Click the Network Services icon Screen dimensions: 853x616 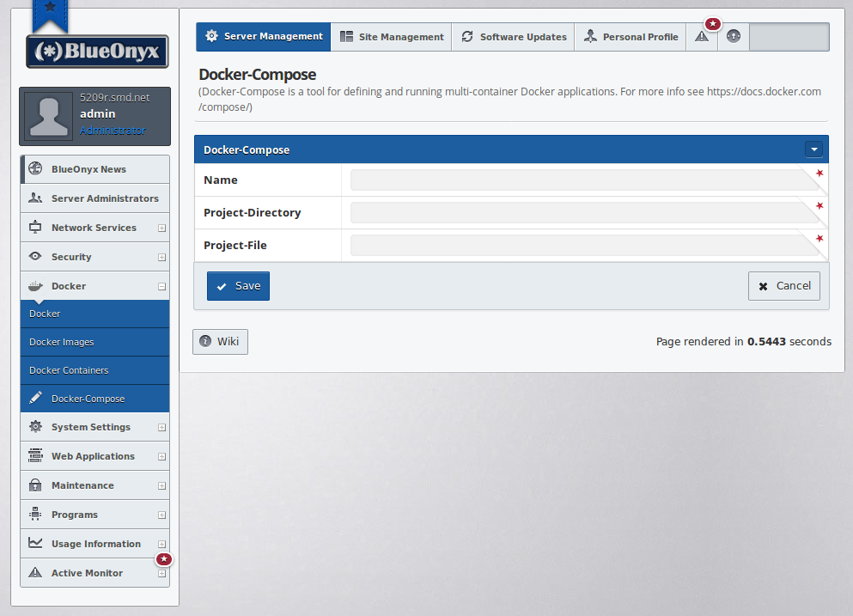coord(35,228)
